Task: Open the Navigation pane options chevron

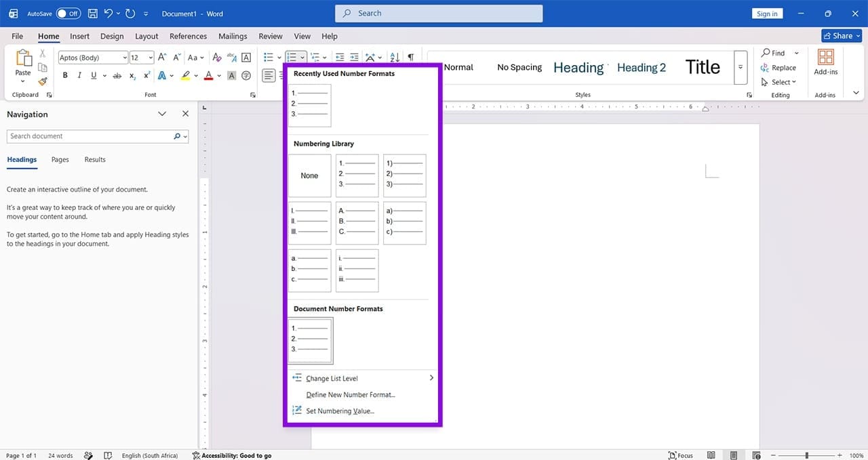Action: (x=162, y=114)
